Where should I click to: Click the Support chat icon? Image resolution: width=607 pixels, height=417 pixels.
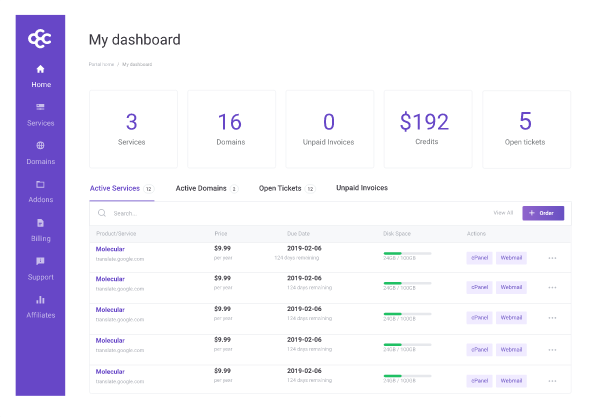[40, 261]
